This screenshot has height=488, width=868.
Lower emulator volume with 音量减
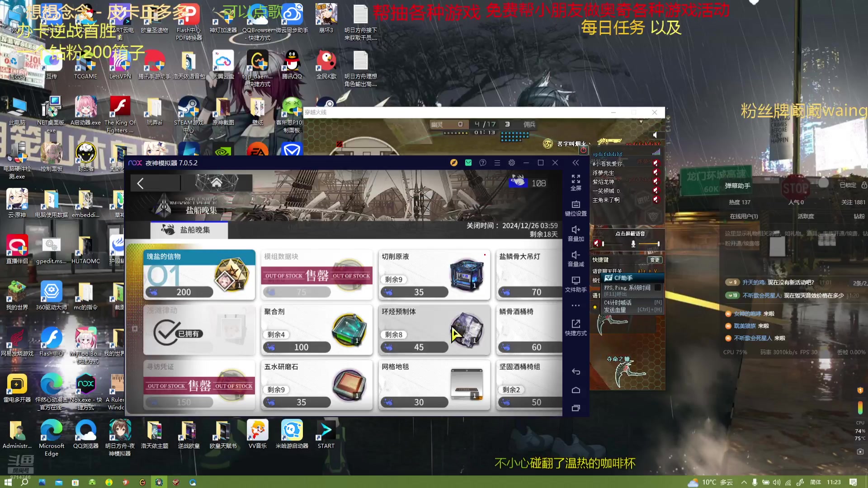576,259
